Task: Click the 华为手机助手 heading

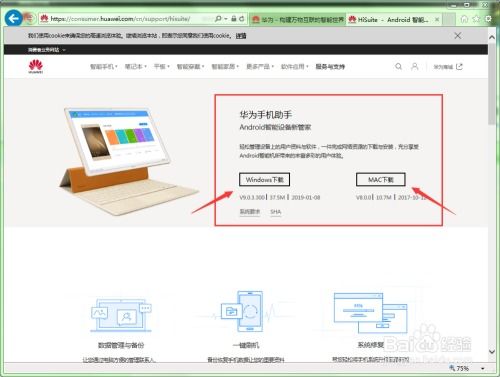Action: [x=266, y=115]
